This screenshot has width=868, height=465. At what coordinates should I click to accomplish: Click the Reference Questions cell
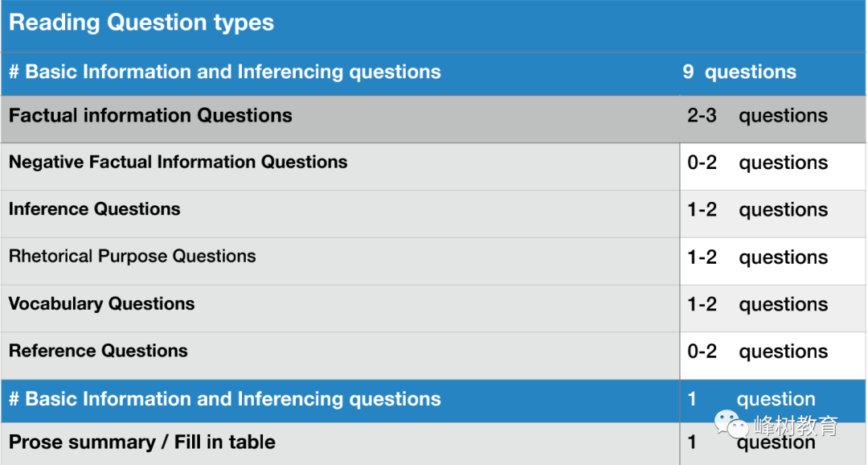[341, 356]
